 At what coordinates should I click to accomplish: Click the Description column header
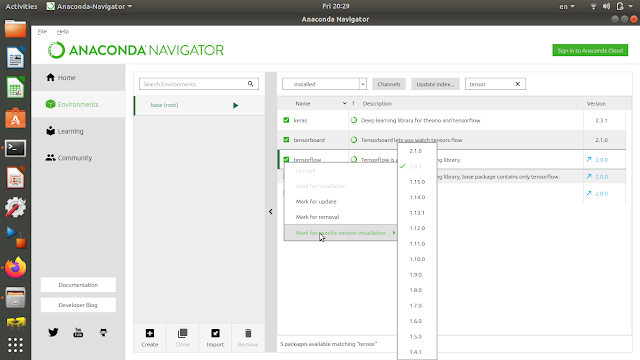[377, 104]
